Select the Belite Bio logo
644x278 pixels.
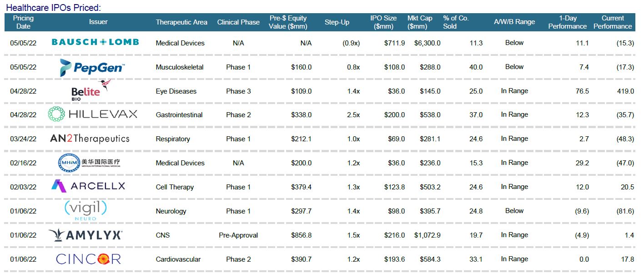pyautogui.click(x=90, y=90)
